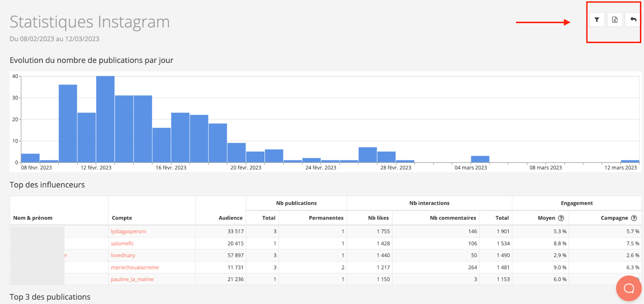This screenshot has height=304, width=644.
Task: Open the mariechoualacreme account link
Action: [x=135, y=267]
